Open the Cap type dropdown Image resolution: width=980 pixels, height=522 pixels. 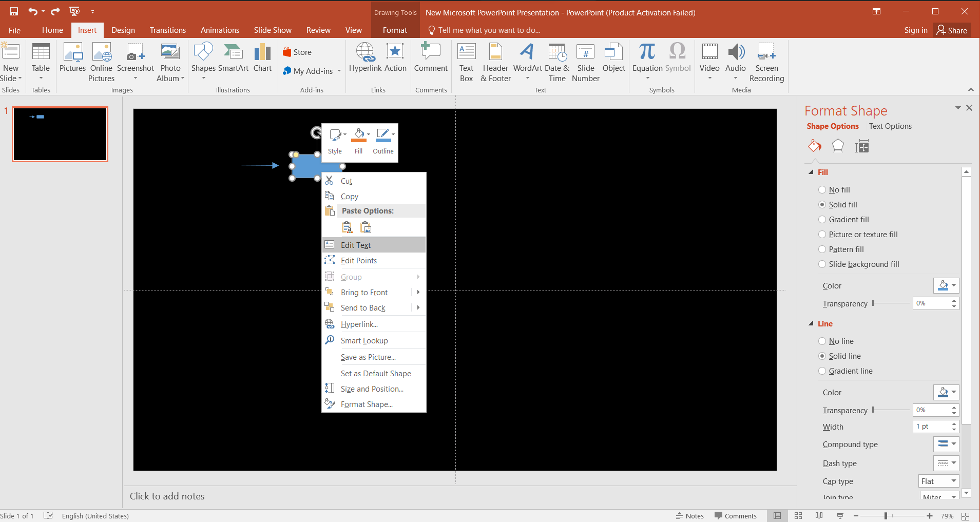(x=938, y=481)
